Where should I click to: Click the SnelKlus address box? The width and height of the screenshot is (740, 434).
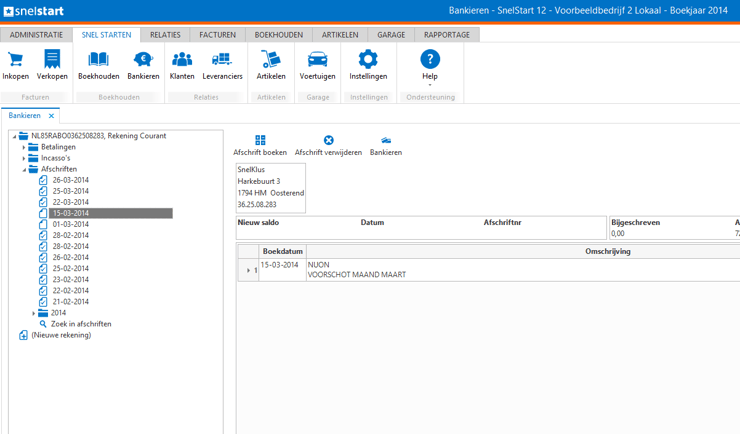(271, 188)
